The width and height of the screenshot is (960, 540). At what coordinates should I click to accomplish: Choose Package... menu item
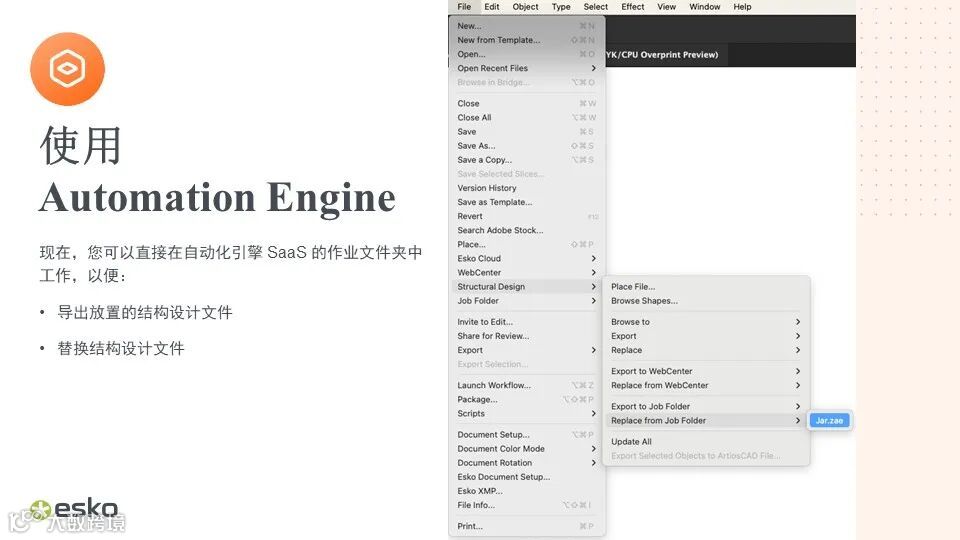click(527, 399)
